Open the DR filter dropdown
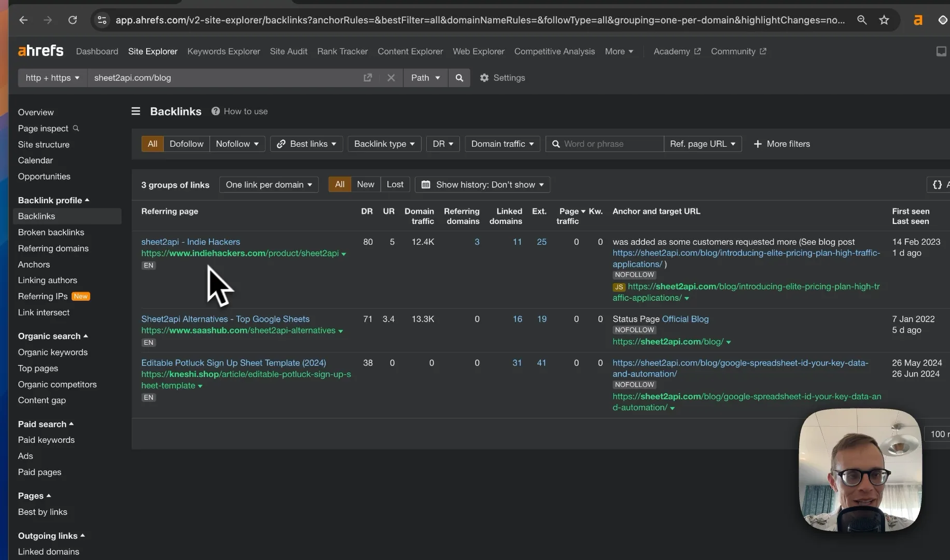This screenshot has width=950, height=560. click(443, 144)
